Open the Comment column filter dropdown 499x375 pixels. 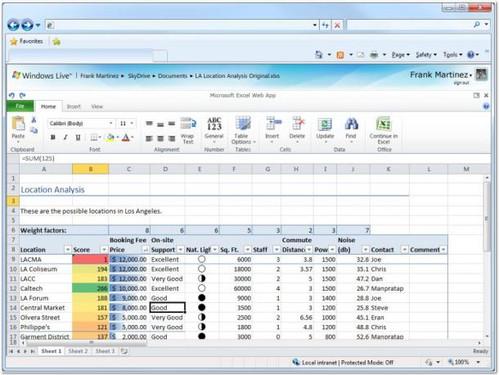[x=443, y=250]
